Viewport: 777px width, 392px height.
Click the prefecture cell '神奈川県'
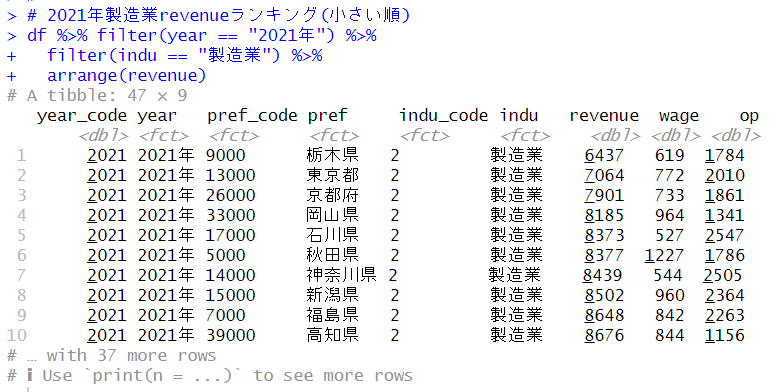coord(341,275)
